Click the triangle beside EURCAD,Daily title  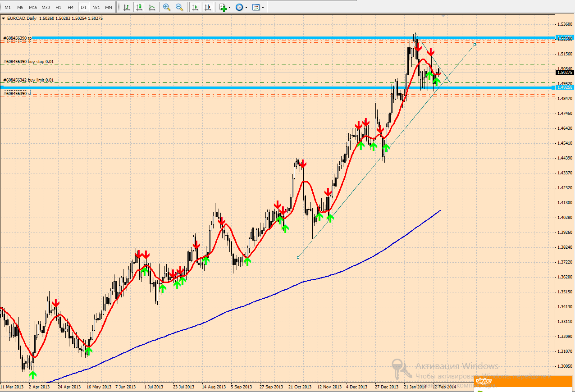(4, 18)
